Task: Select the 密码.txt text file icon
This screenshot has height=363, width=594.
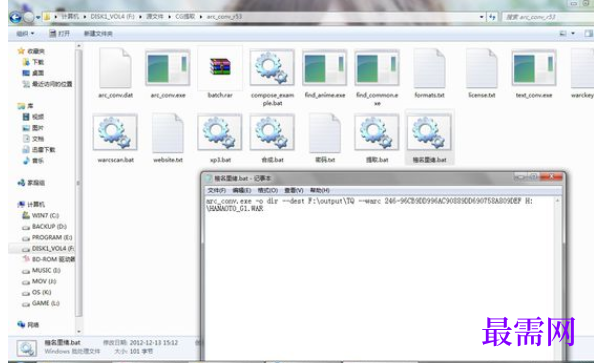Action: pos(325,133)
